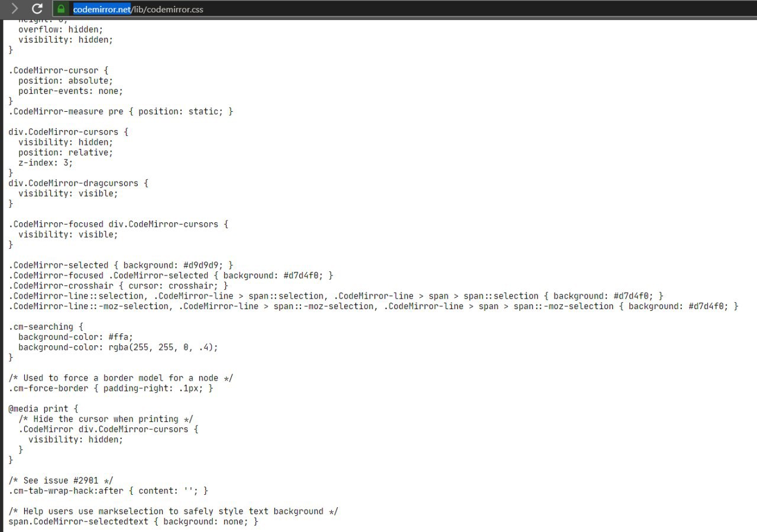Click the 'pointer-events: none;' line
Image resolution: width=757 pixels, height=532 pixels.
pos(70,91)
